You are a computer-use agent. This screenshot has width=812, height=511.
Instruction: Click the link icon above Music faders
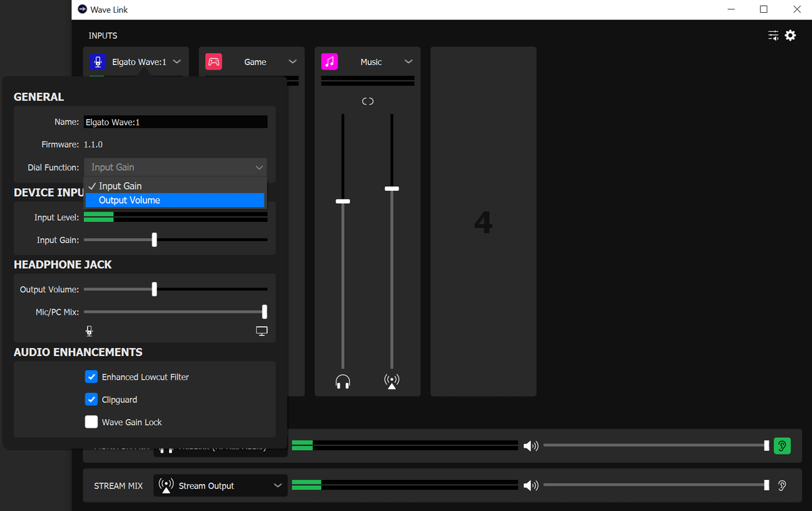[367, 102]
